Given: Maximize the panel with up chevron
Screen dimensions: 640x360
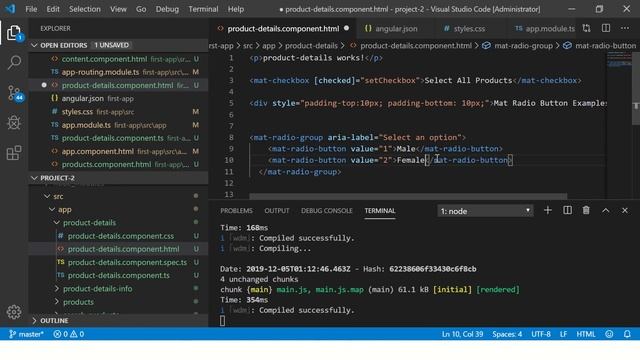Looking at the screenshot, I should click(x=606, y=210).
